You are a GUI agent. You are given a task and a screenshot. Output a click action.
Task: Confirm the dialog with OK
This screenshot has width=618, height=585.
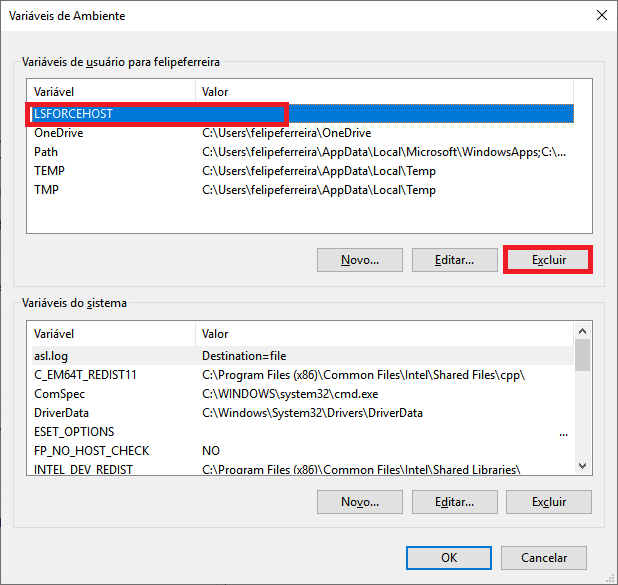tap(449, 558)
